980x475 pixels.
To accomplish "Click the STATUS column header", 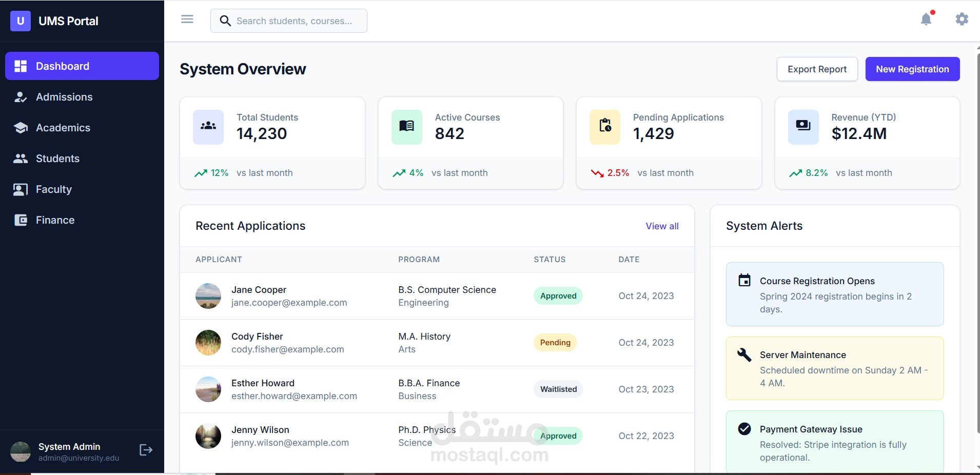I will [x=550, y=260].
